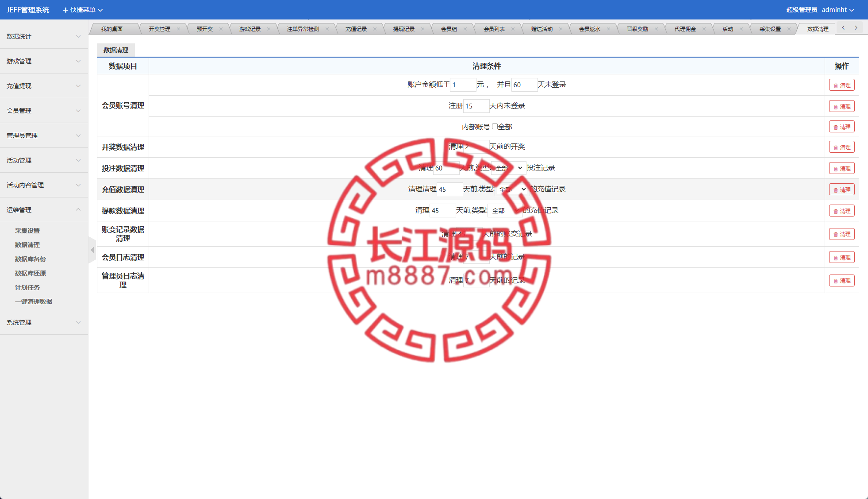868x499 pixels.
Task: Select the 数据清理 panel tab header
Action: pos(116,50)
